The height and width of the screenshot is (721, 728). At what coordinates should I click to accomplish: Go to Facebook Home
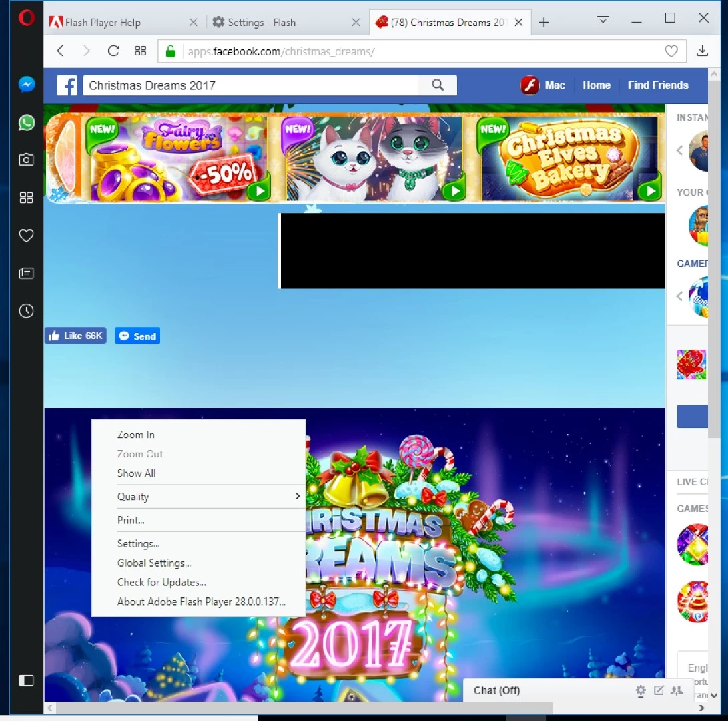pyautogui.click(x=596, y=85)
